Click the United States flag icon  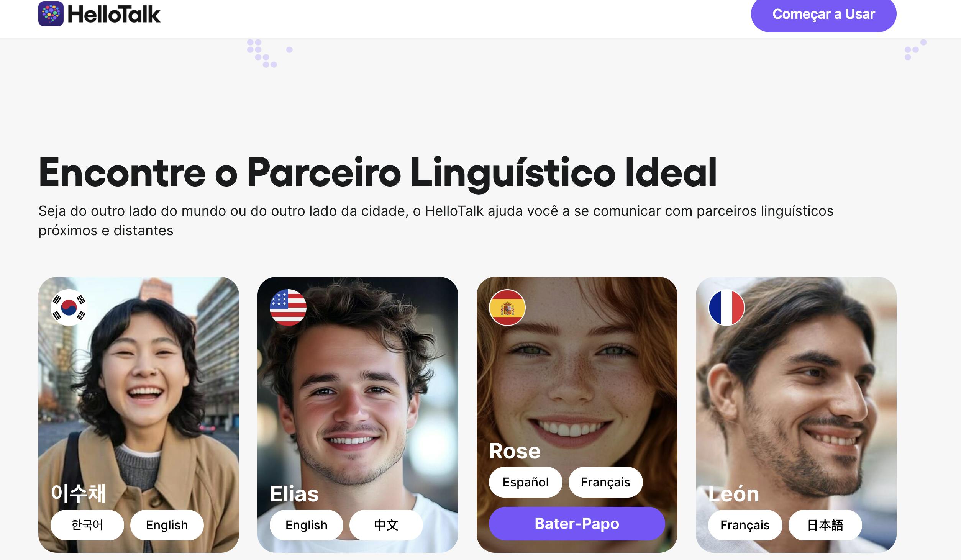[x=288, y=308]
